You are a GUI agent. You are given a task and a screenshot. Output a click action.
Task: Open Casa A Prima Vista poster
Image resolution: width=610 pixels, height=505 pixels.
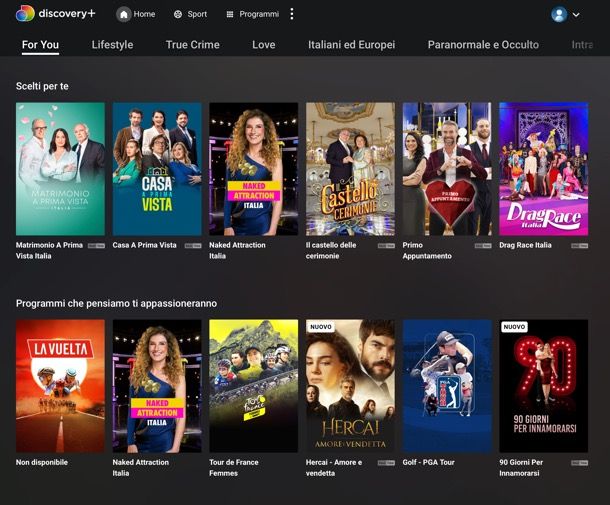[157, 169]
